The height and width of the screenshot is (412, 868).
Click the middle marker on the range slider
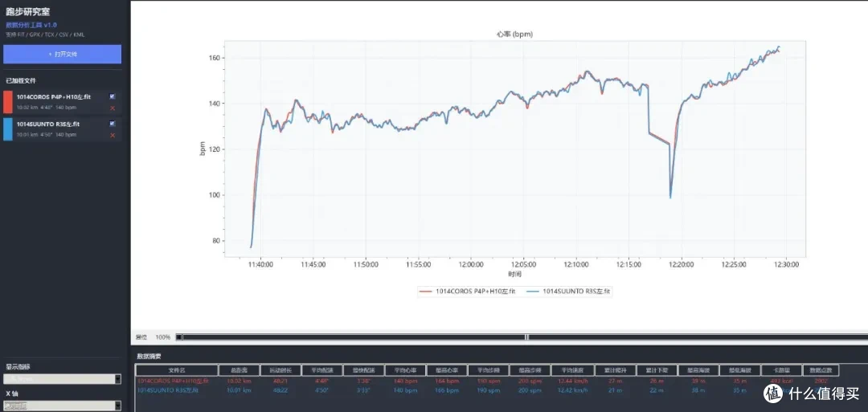[x=527, y=337]
